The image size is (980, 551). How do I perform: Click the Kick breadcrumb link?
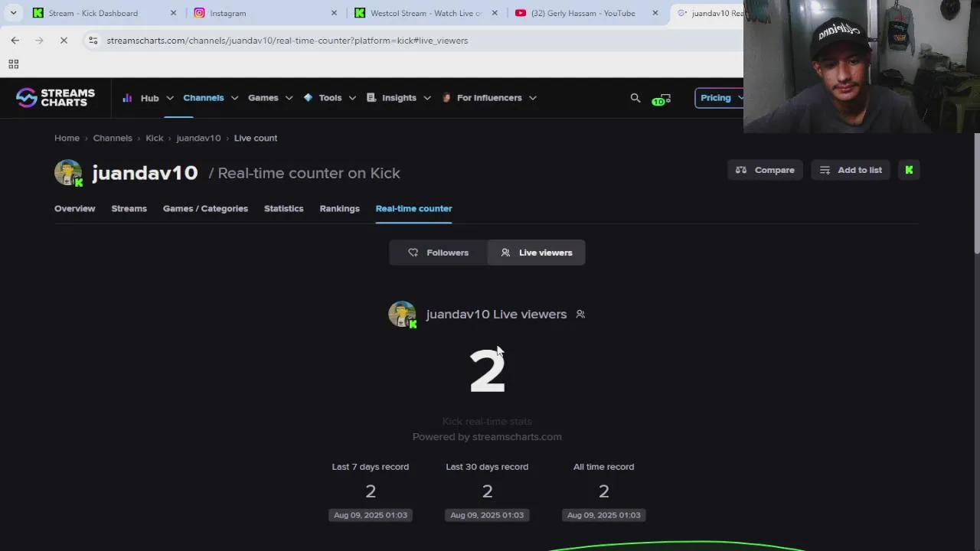click(155, 138)
